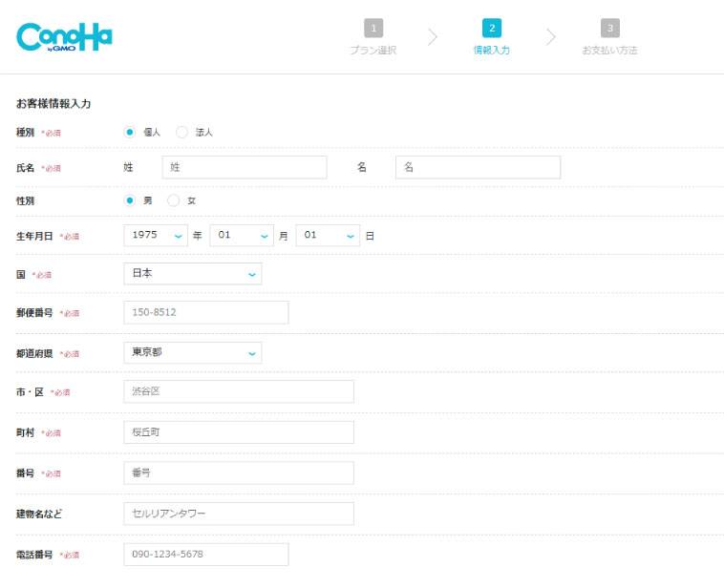Image resolution: width=724 pixels, height=588 pixels.
Task: Click the 姓 last name field
Action: point(245,167)
